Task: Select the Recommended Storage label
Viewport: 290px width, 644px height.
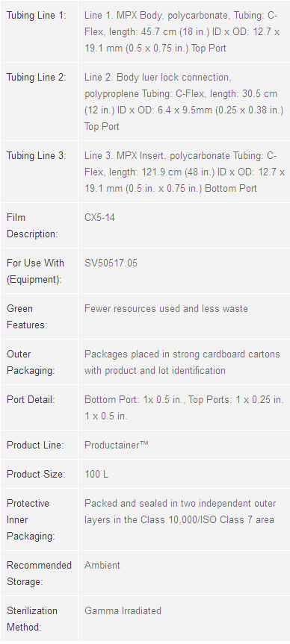Action: click(39, 573)
